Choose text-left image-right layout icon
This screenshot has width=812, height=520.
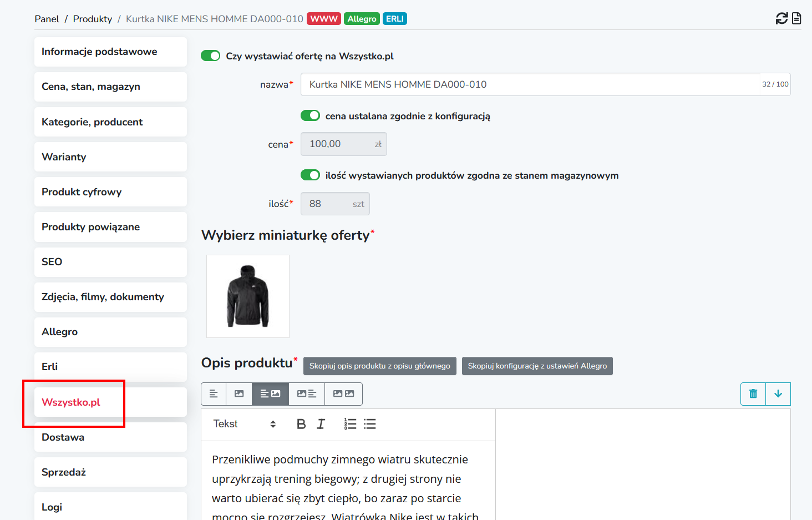click(270, 394)
